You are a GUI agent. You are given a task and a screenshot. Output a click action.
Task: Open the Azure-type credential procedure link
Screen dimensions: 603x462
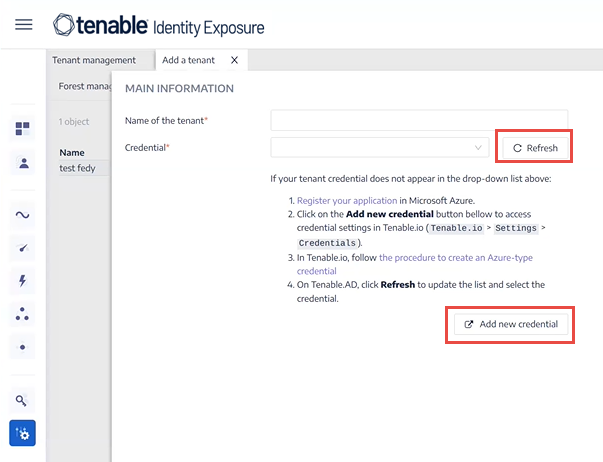(x=415, y=264)
